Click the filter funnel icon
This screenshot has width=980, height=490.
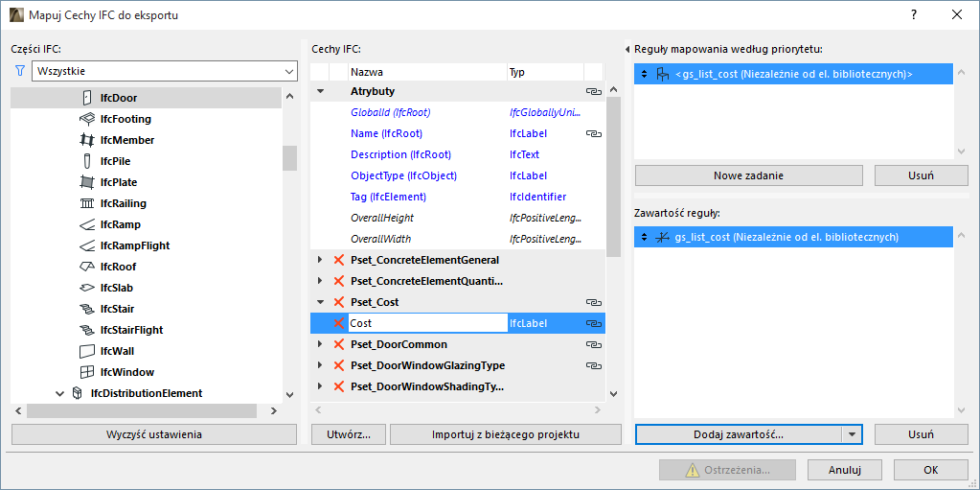pyautogui.click(x=19, y=71)
